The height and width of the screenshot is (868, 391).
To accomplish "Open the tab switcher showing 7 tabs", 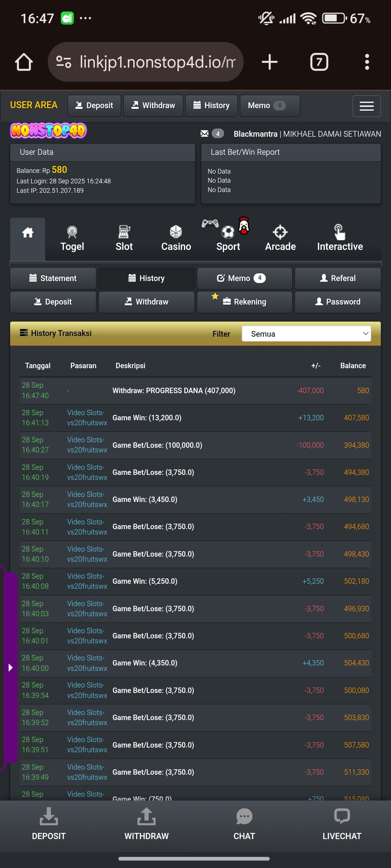I will pos(319,62).
